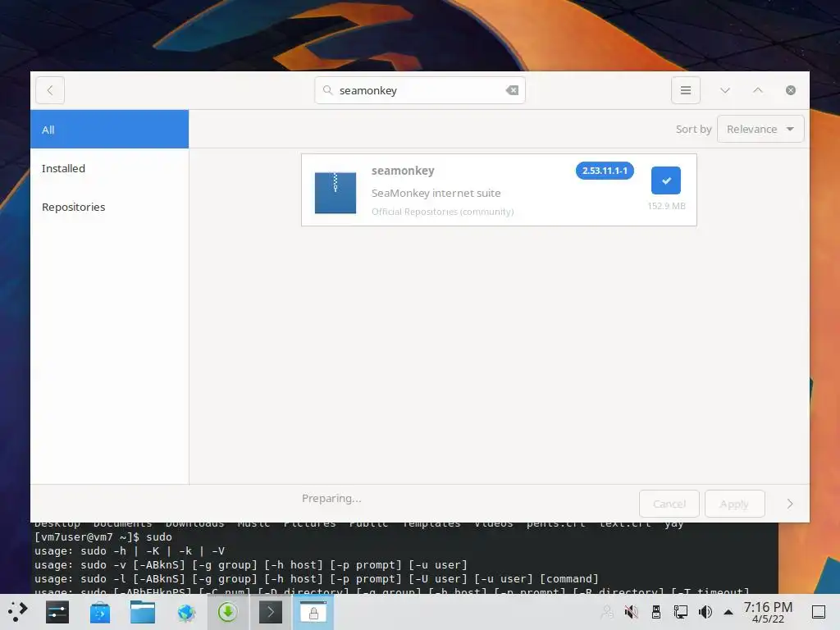Click the 152.9 MB size label
This screenshot has width=840, height=630.
click(666, 206)
